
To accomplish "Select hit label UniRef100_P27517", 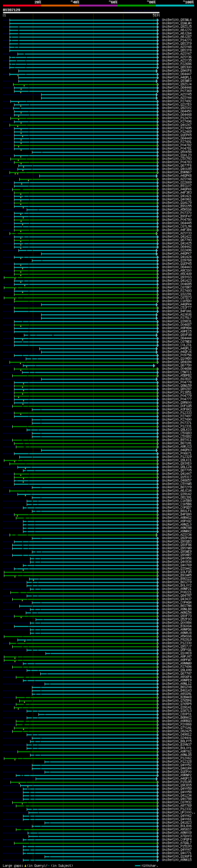I will 176,318.
